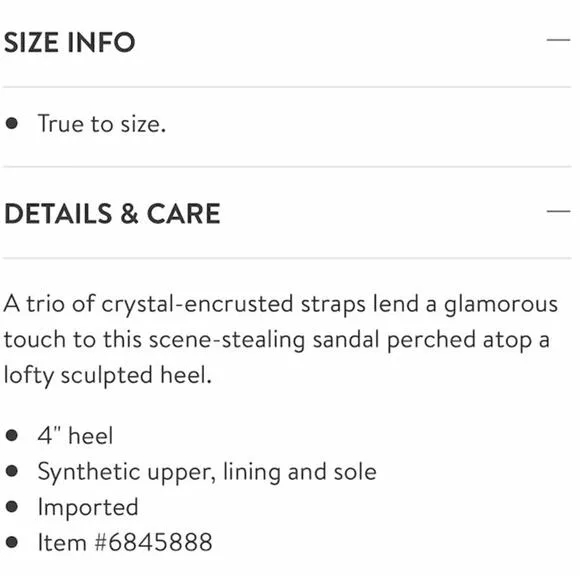Click the DETAILS & CARE section heading

click(112, 214)
